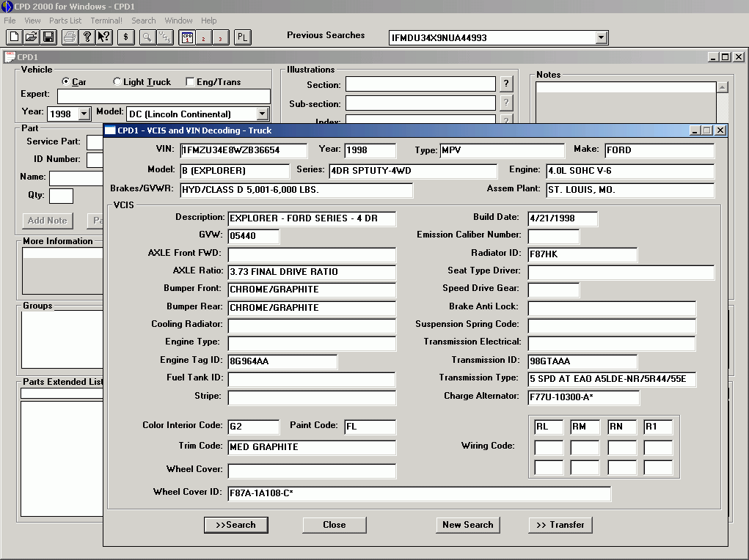Activate the context help pointer icon
749x560 pixels.
(x=103, y=37)
